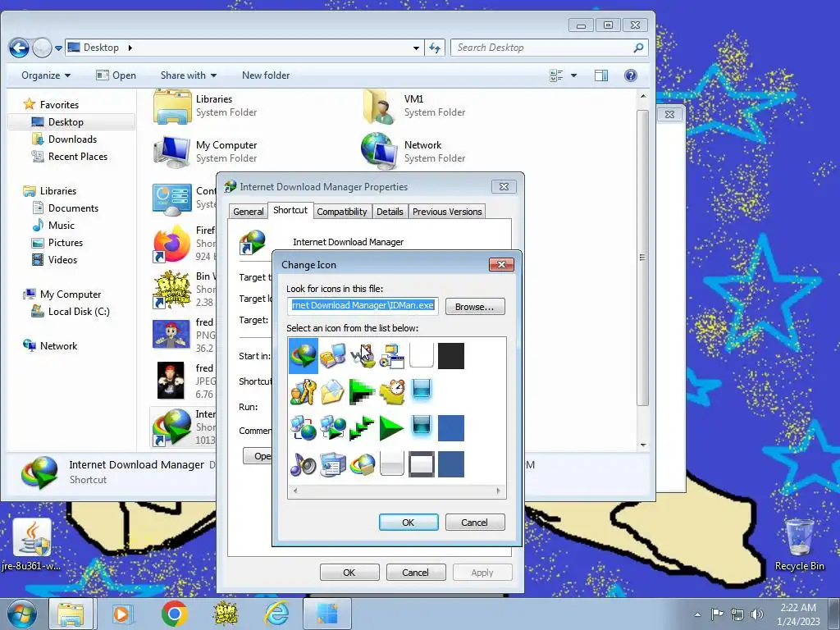Screen dimensions: 840x630
Task: Open the Recycle Bin desktop icon
Action: 799,544
